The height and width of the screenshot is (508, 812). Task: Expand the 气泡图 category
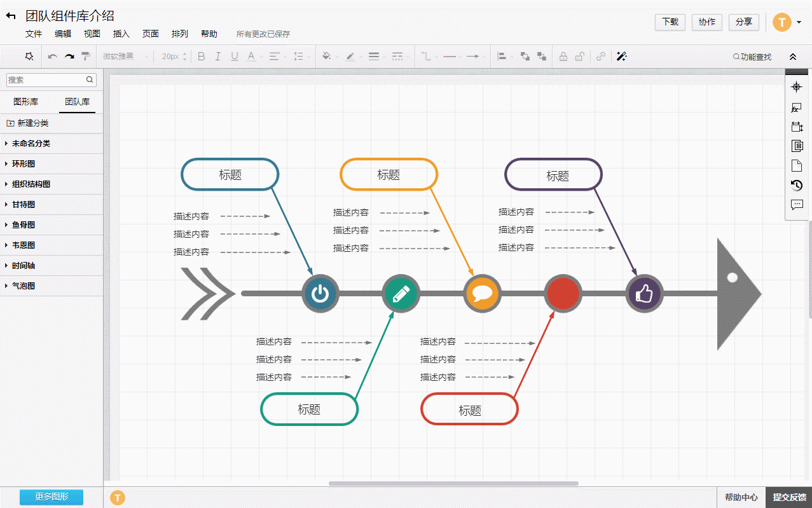pyautogui.click(x=52, y=286)
